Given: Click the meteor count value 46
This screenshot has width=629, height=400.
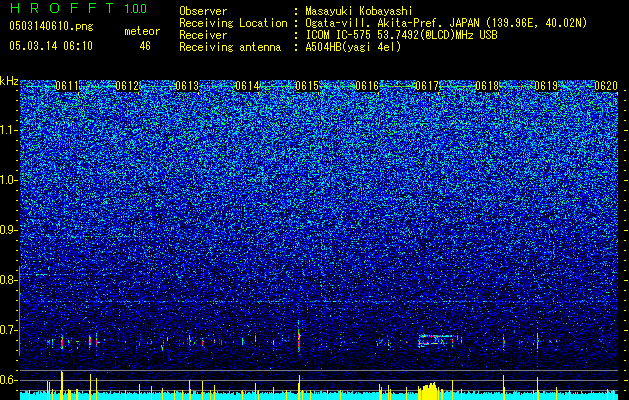Looking at the screenshot, I should [145, 46].
